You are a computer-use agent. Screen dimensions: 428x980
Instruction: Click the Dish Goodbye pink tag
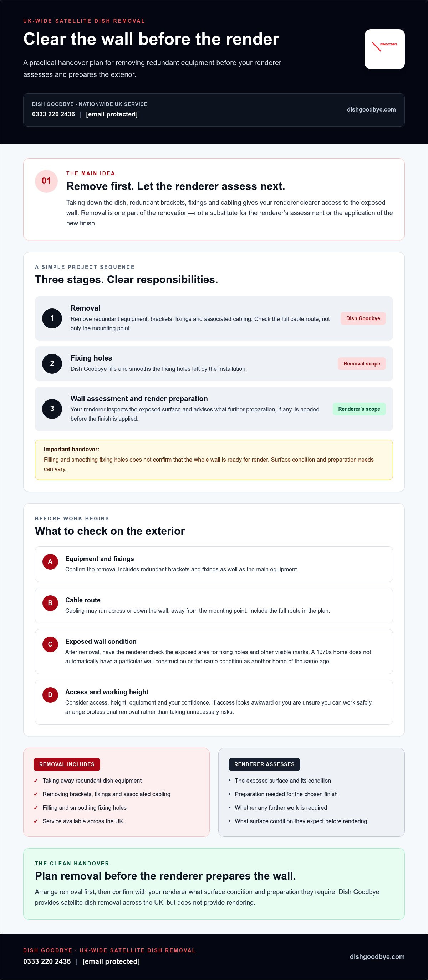pyautogui.click(x=363, y=318)
